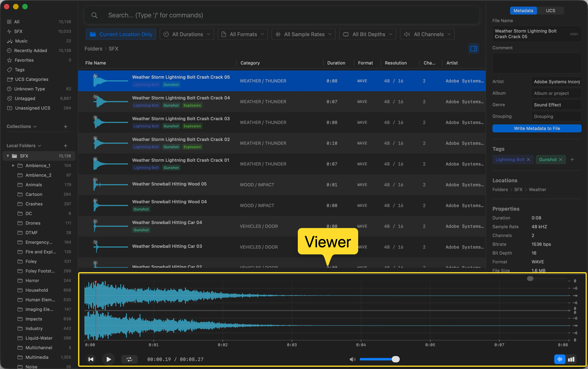Viewport: 588px width, 369px height.
Task: Add a new collection with plus
Action: pyautogui.click(x=65, y=126)
